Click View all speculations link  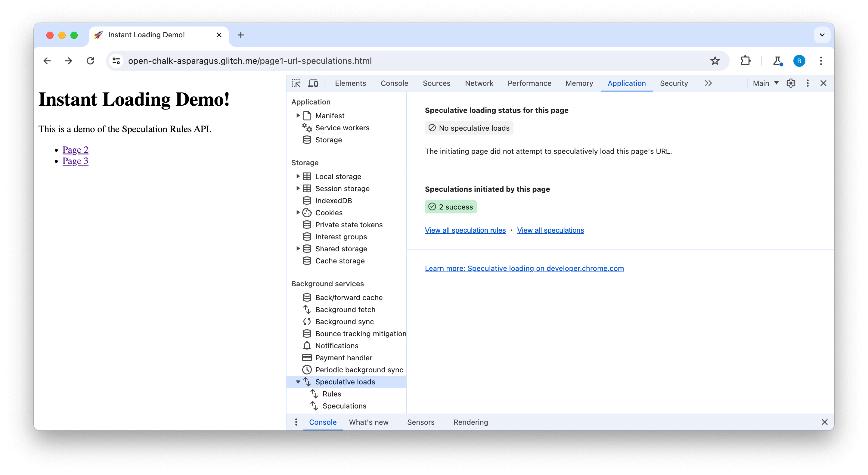point(550,230)
